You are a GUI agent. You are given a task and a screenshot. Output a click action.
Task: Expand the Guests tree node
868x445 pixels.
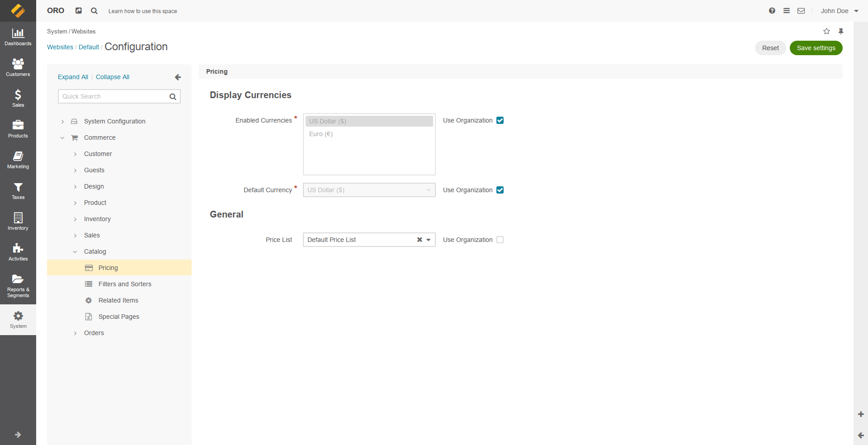point(75,170)
